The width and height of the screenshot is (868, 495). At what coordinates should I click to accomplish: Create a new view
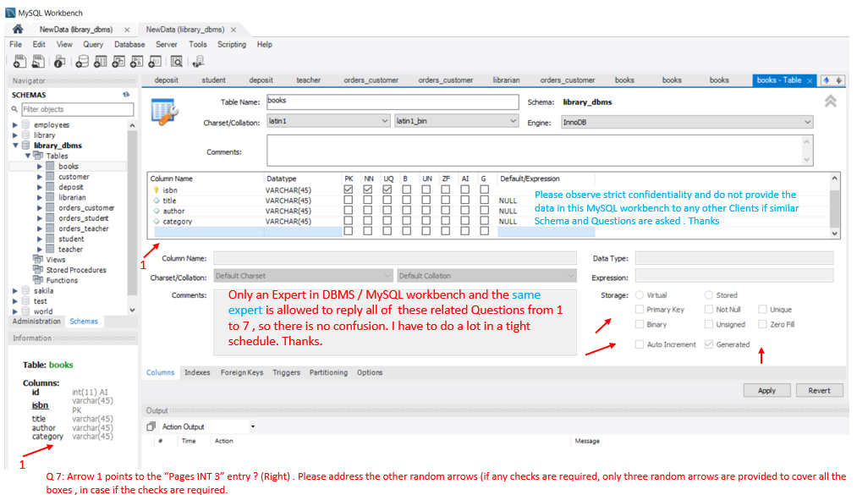(x=118, y=62)
